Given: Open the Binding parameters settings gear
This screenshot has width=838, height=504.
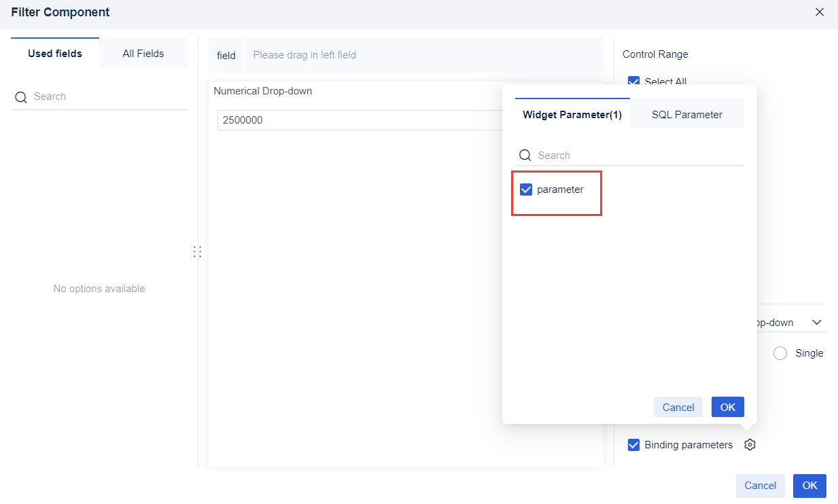Looking at the screenshot, I should (750, 444).
